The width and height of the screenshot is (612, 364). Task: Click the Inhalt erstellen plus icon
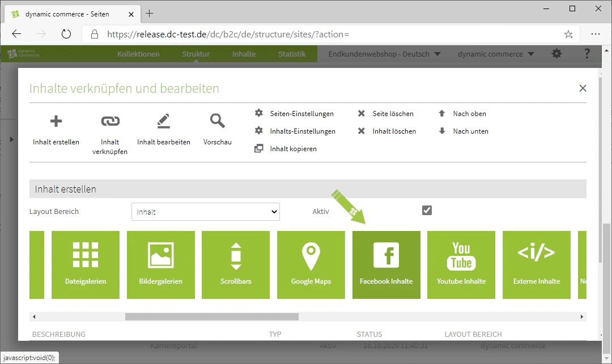[x=56, y=121]
